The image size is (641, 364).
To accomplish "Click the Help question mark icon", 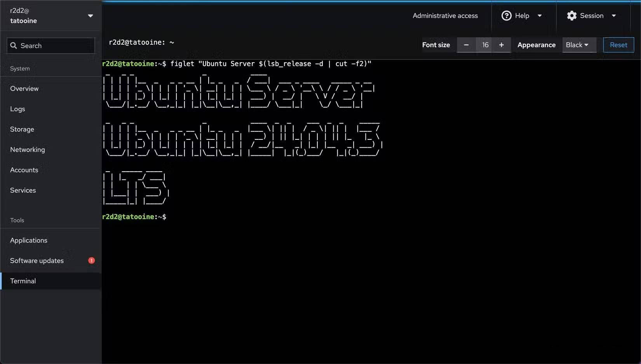I will tap(506, 16).
